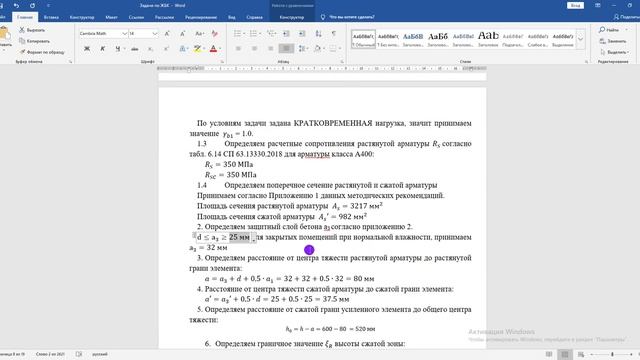
Task: Open the Вставка (Insert) tab
Action: click(x=51, y=17)
